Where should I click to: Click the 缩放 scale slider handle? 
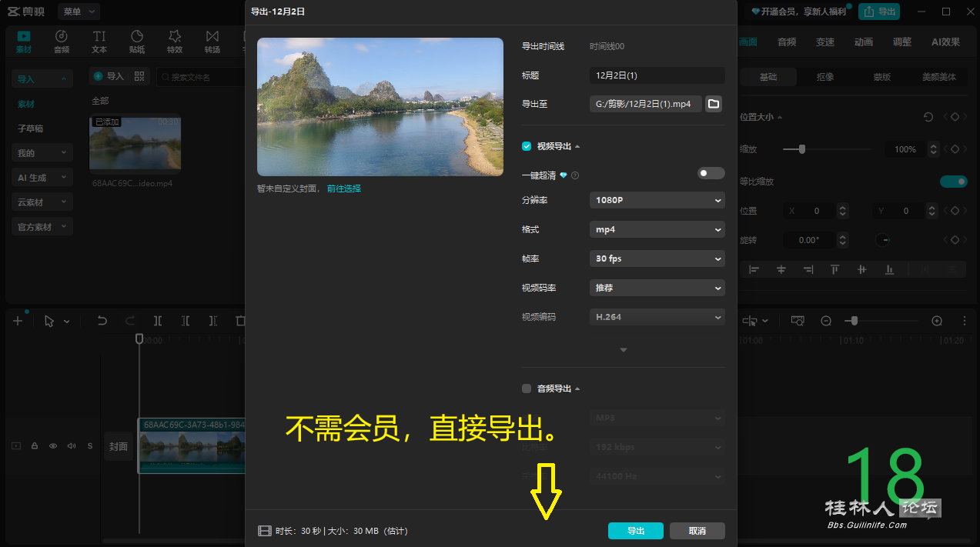802,149
